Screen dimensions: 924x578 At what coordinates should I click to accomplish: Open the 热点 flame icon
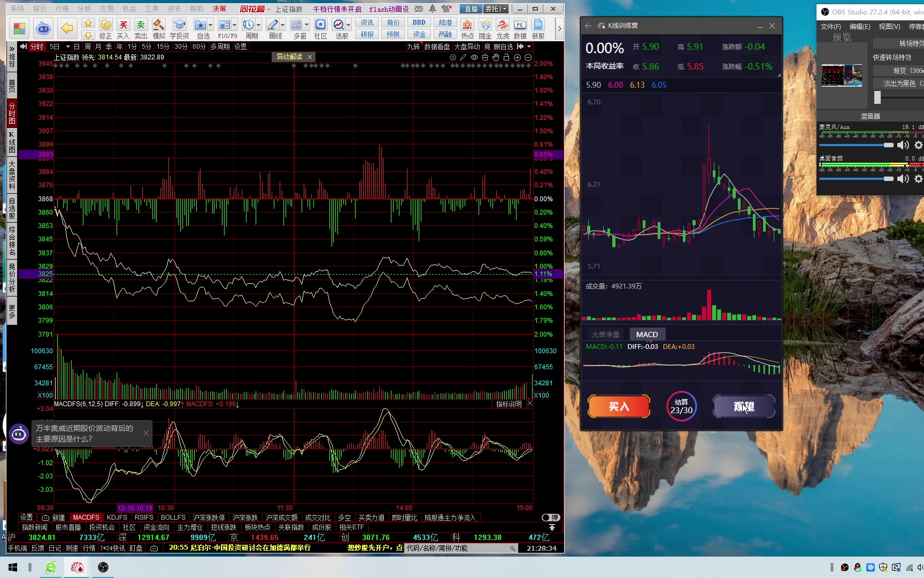point(467,28)
